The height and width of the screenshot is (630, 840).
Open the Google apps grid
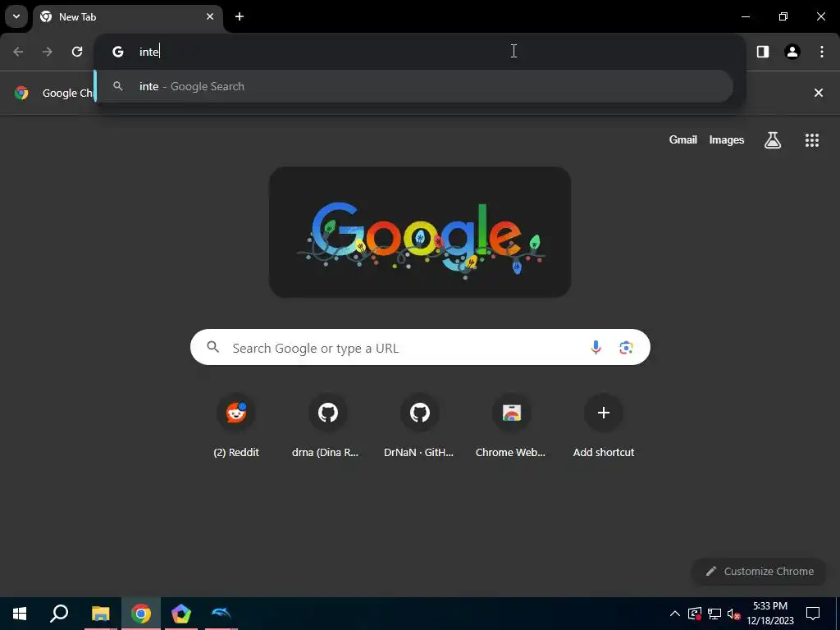(x=812, y=139)
